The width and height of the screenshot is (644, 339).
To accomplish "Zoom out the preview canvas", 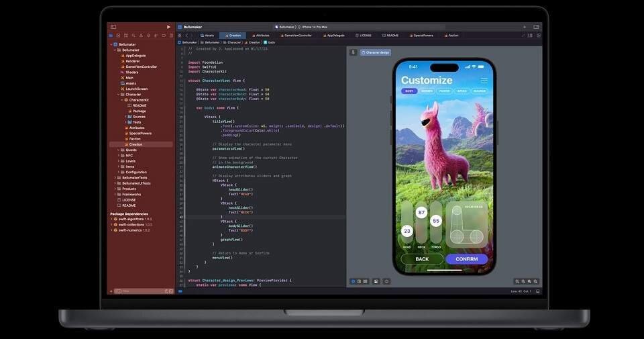I will point(517,281).
